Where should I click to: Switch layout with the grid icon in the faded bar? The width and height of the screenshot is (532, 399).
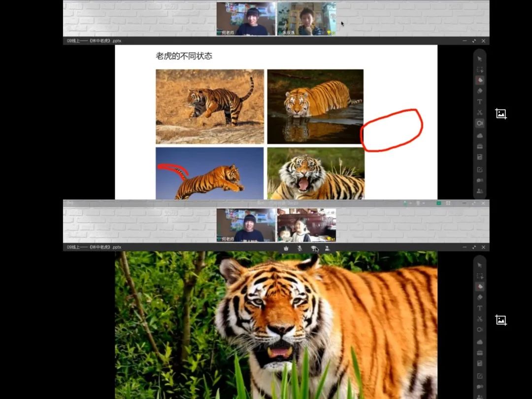pos(448,203)
